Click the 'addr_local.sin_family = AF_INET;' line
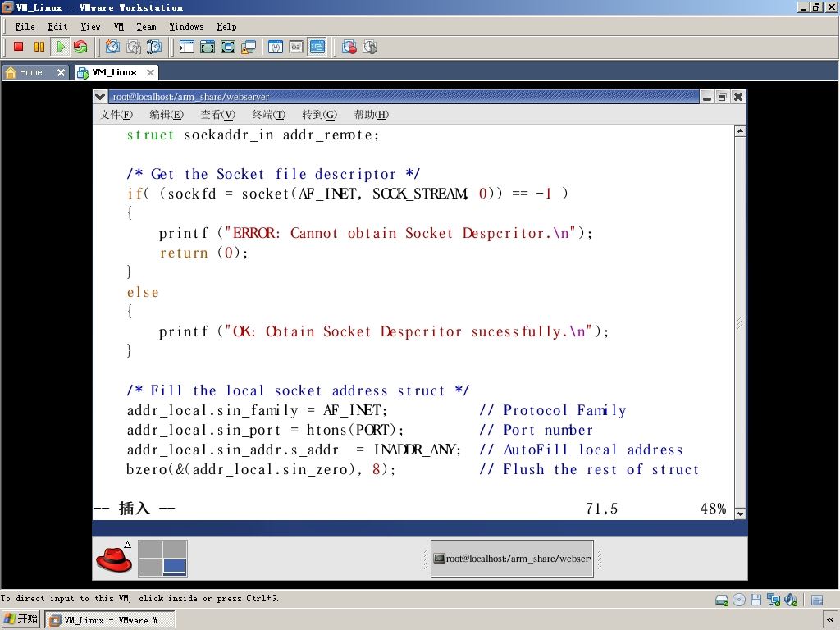This screenshot has width=840, height=630. [x=257, y=410]
